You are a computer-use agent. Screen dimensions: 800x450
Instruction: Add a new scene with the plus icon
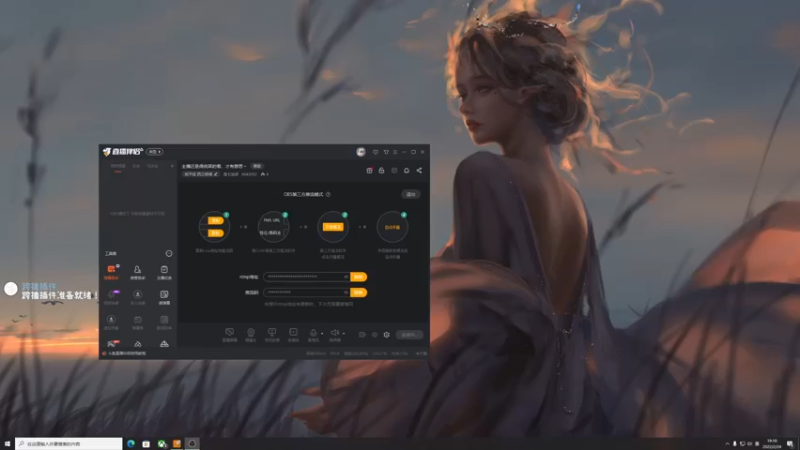172,166
